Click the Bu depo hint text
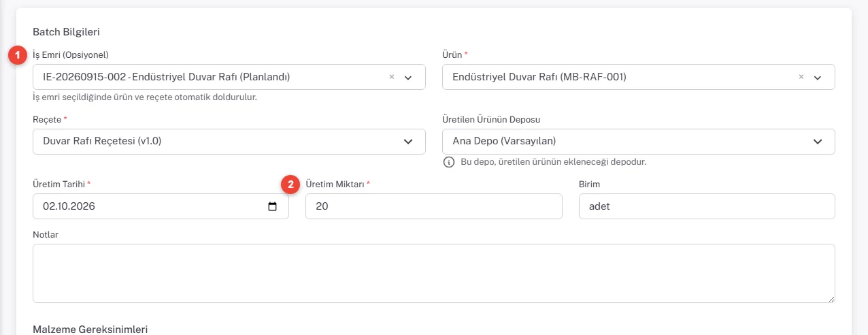 tap(553, 162)
